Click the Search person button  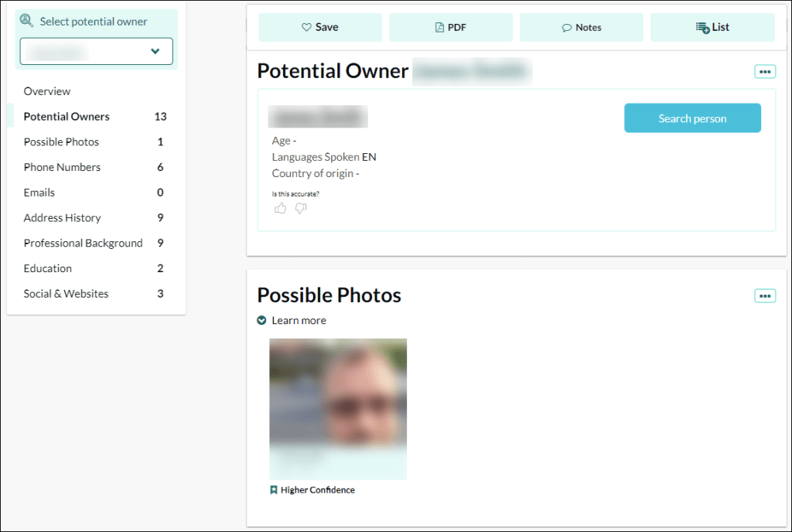tap(692, 118)
